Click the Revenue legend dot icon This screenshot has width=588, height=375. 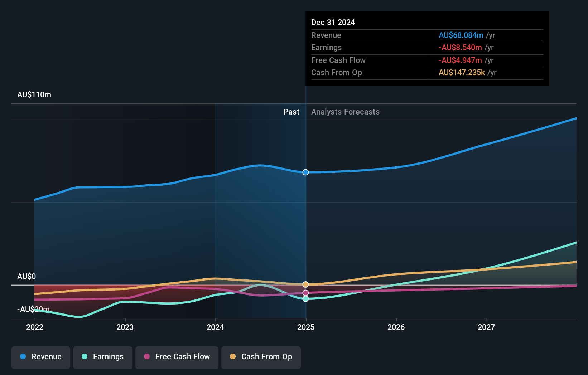[22, 357]
